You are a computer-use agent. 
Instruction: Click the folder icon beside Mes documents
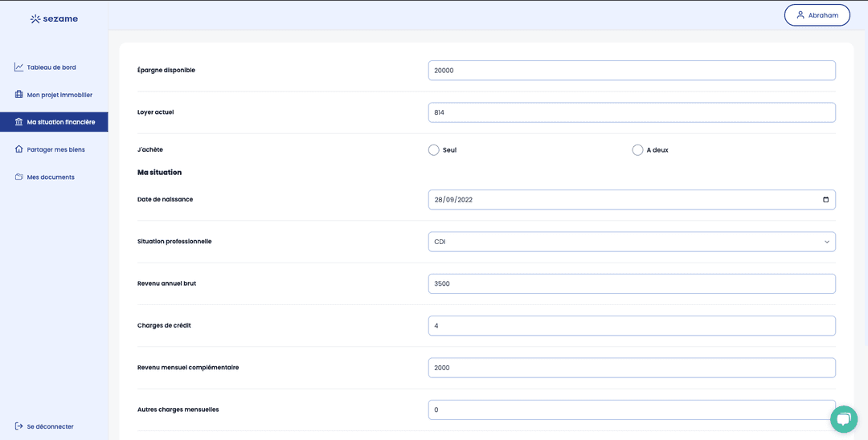pyautogui.click(x=18, y=177)
